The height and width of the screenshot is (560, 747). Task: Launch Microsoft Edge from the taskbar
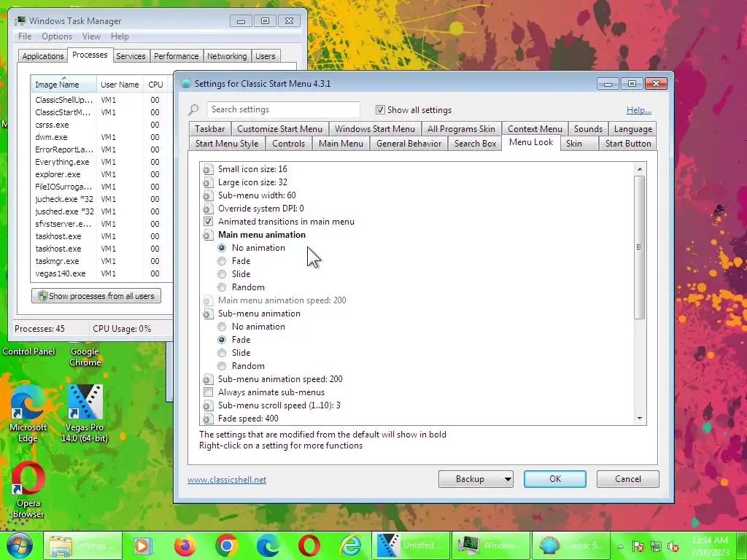[x=268, y=545]
